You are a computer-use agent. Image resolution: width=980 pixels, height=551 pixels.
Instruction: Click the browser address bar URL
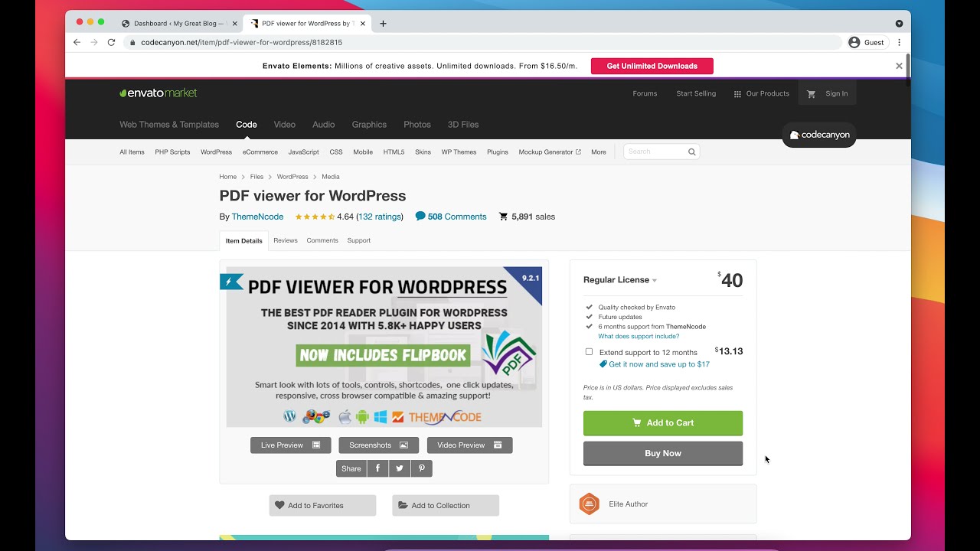242,43
